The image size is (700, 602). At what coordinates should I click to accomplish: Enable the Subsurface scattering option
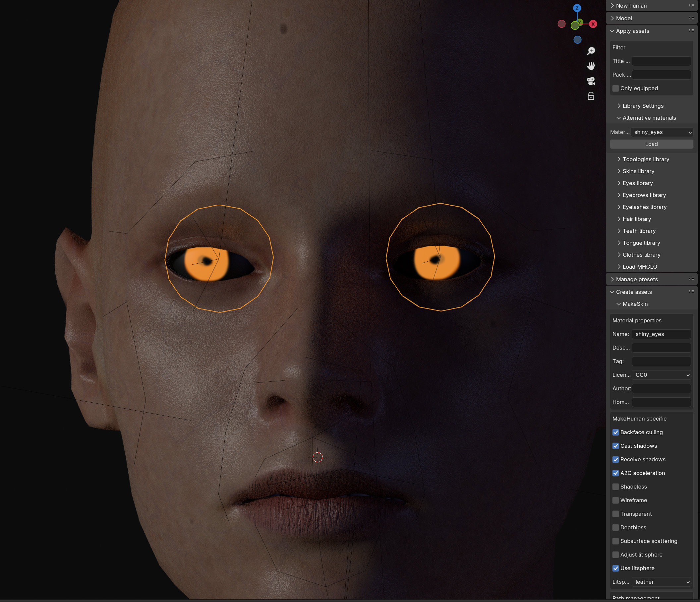[x=615, y=541]
